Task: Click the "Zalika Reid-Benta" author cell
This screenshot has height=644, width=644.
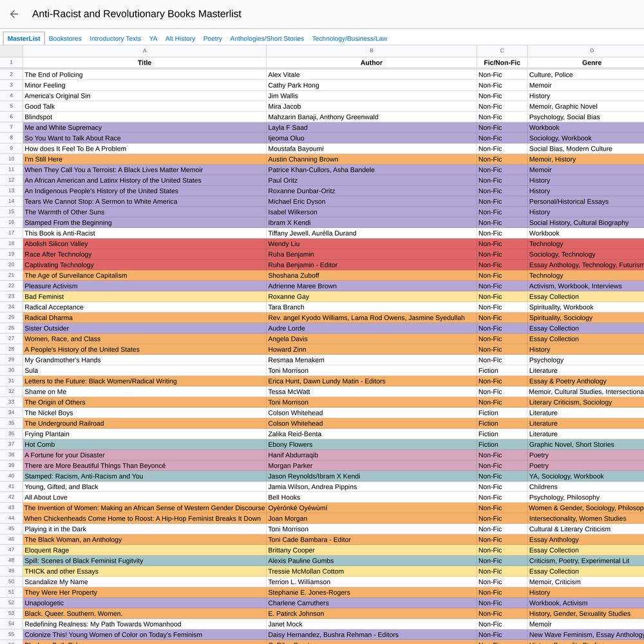Action: 372,434
